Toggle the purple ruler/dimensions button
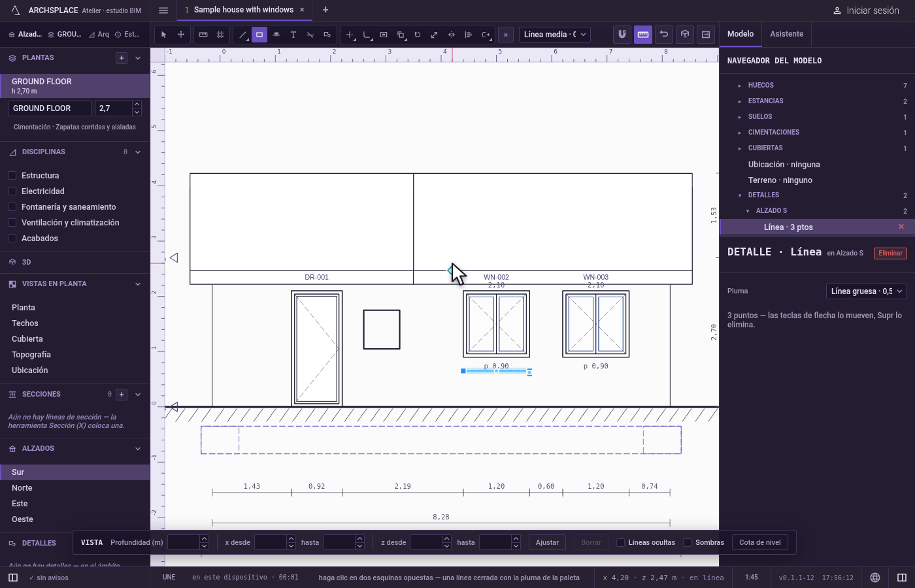The height and width of the screenshot is (588, 915). click(643, 35)
